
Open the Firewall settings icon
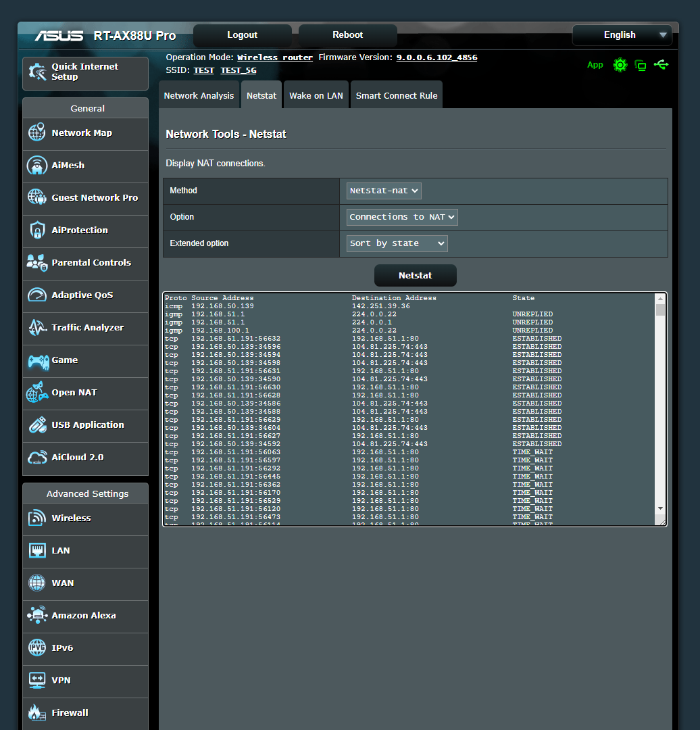(x=37, y=713)
